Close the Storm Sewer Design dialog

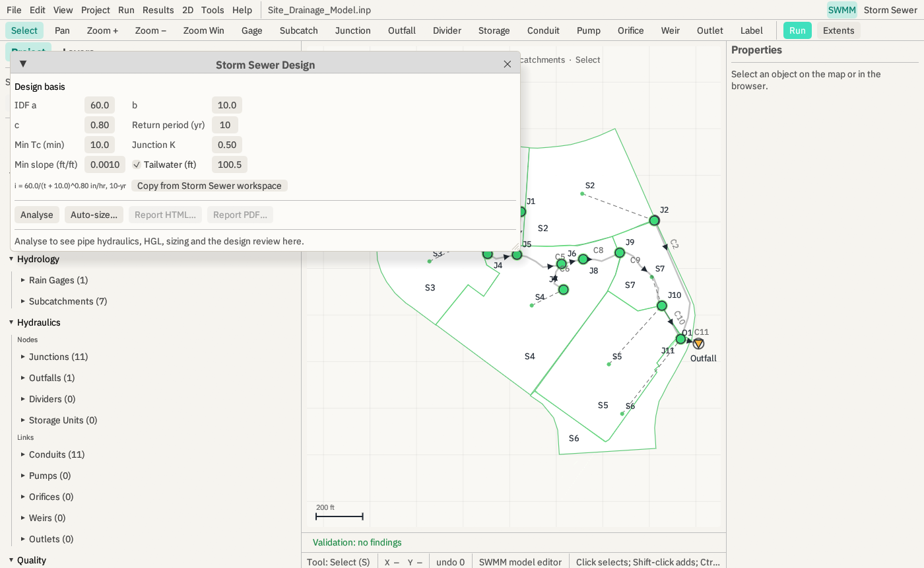(x=508, y=64)
